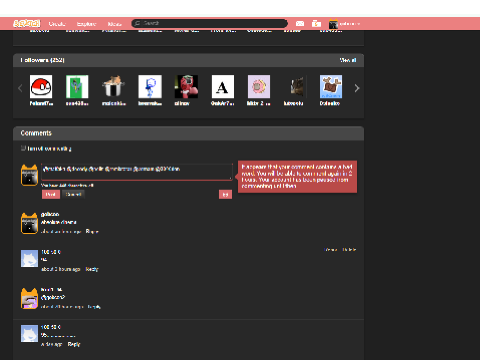480x360 pixels.
Task: Open the commenter name on the first comment
Action: click(50, 214)
